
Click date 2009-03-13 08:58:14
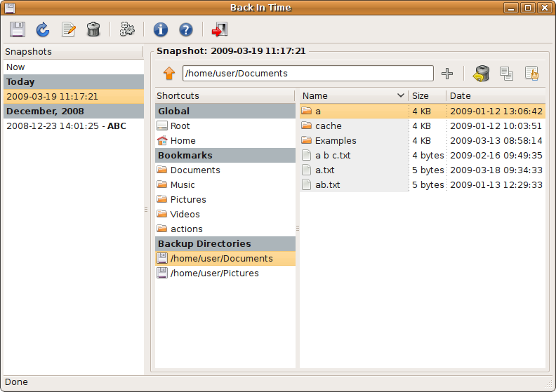click(496, 140)
